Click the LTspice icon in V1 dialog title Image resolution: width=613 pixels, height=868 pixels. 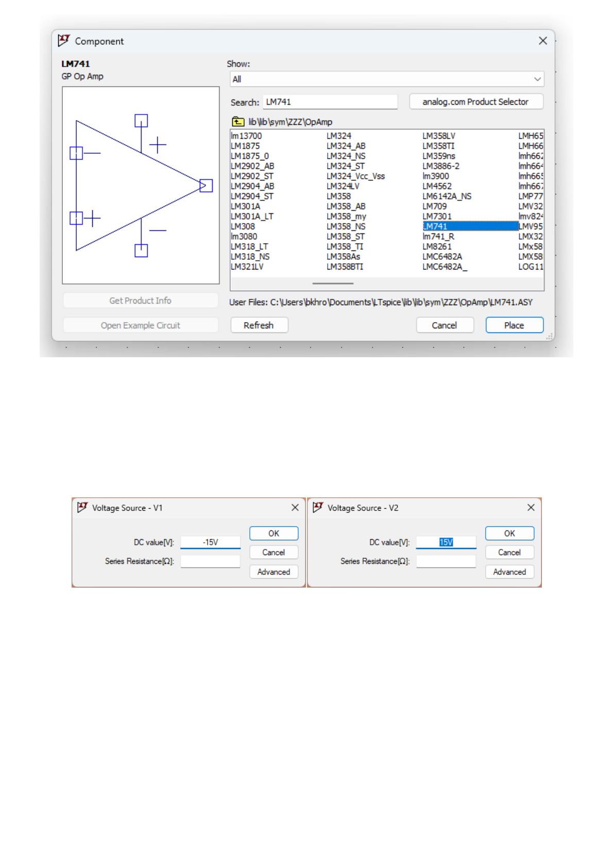click(x=81, y=508)
